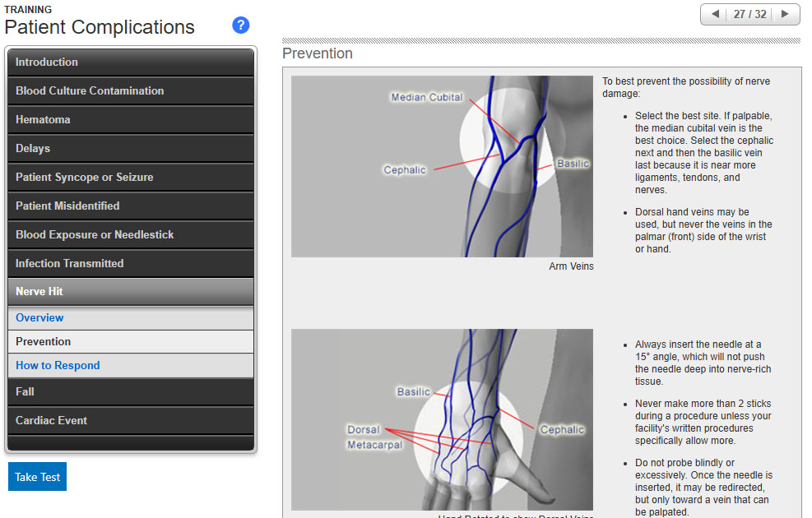Choose Infection Transmitted section
The width and height of the screenshot is (812, 518).
tap(131, 264)
